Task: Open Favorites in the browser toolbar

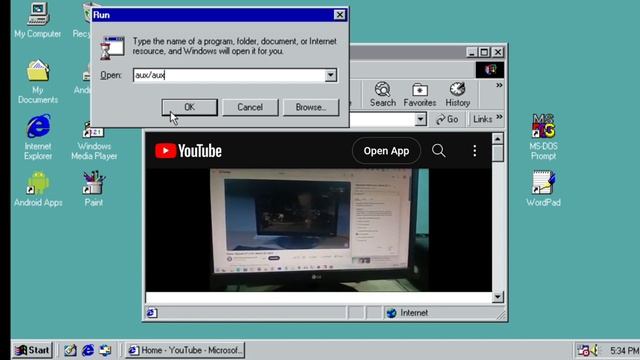Action: (x=420, y=94)
